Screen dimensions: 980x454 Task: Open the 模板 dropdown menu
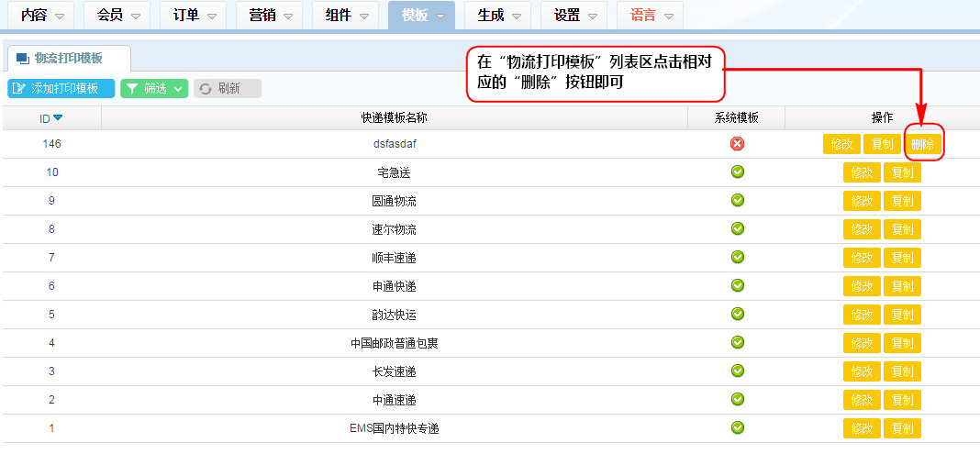point(421,16)
